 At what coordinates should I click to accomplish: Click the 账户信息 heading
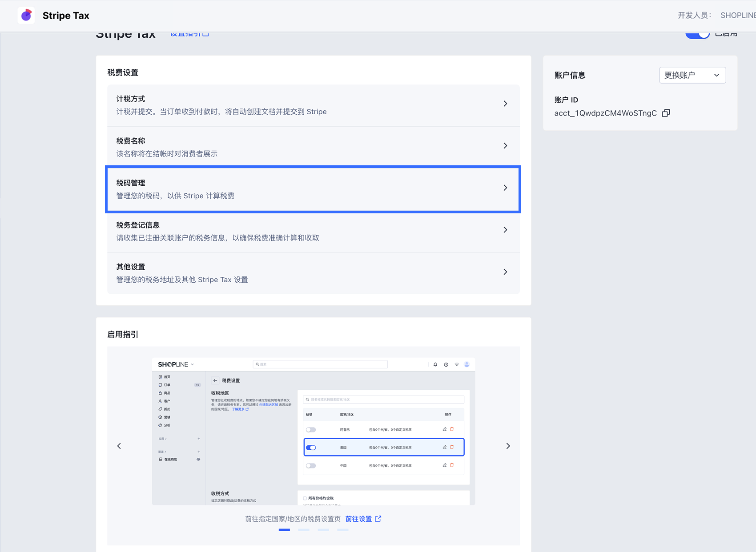[570, 75]
